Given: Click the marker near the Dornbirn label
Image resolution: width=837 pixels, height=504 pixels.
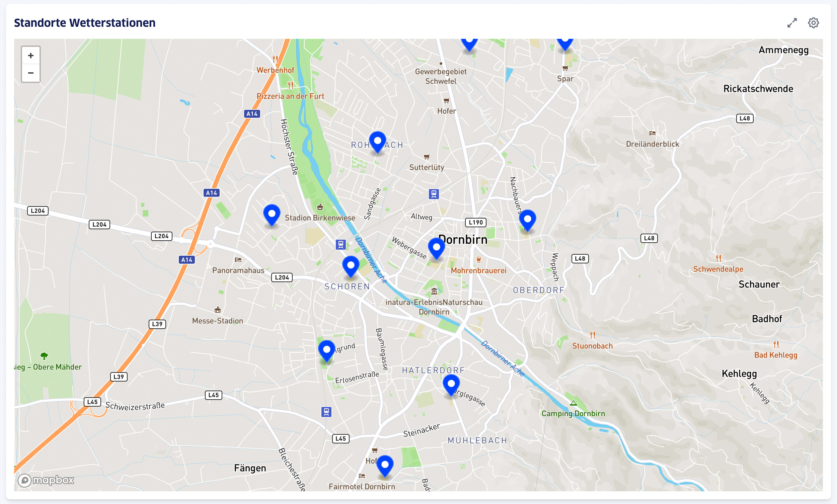Looking at the screenshot, I should (436, 248).
